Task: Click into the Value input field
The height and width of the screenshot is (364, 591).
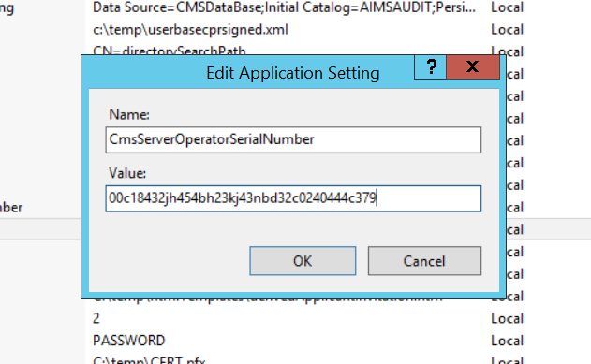Action: (x=293, y=198)
